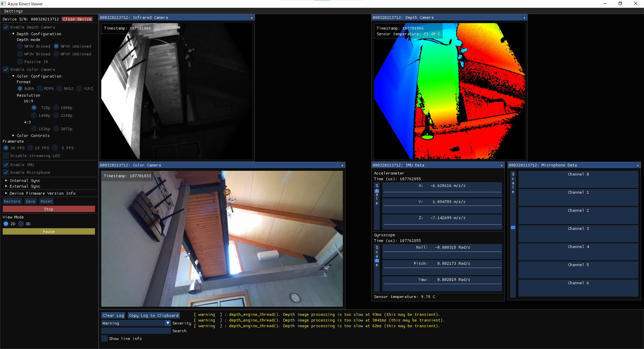The image size is (644, 349).
Task: Click the log Search input field
Action: pos(136,331)
